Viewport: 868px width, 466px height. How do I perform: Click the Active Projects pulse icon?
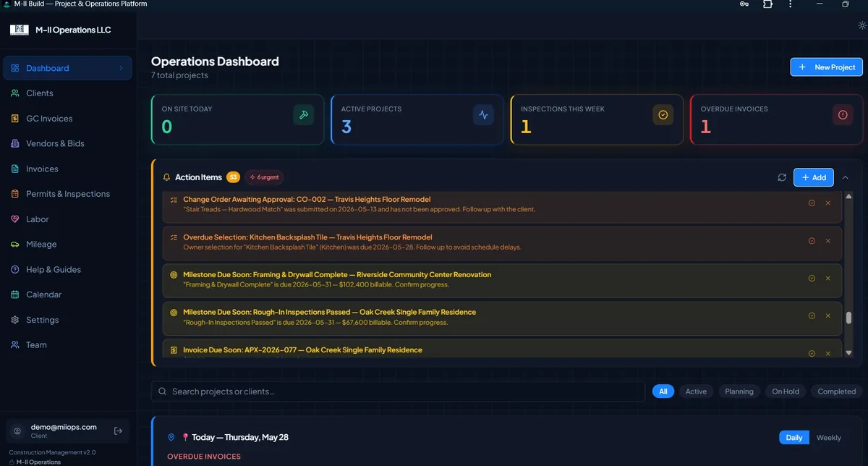[x=483, y=115]
